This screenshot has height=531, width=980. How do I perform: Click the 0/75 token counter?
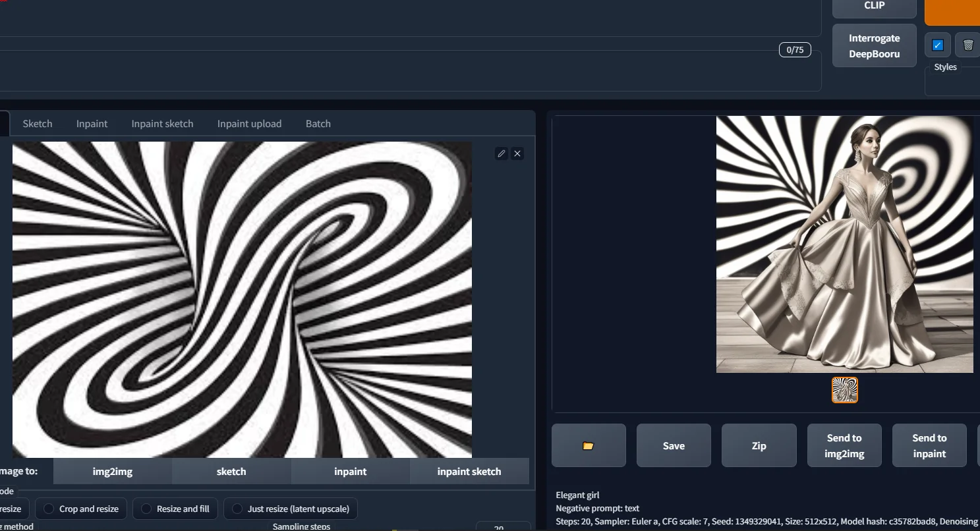(x=795, y=49)
